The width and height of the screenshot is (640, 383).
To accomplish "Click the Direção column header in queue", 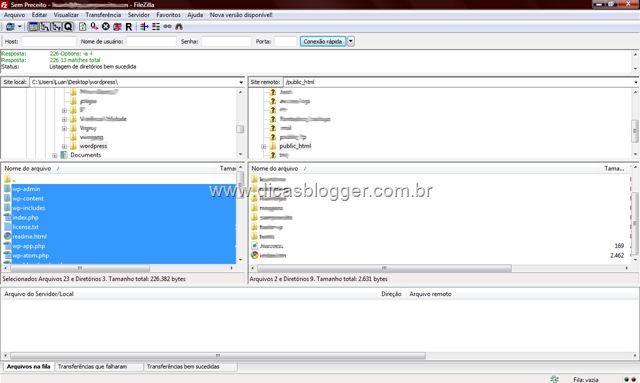I will coord(391,294).
